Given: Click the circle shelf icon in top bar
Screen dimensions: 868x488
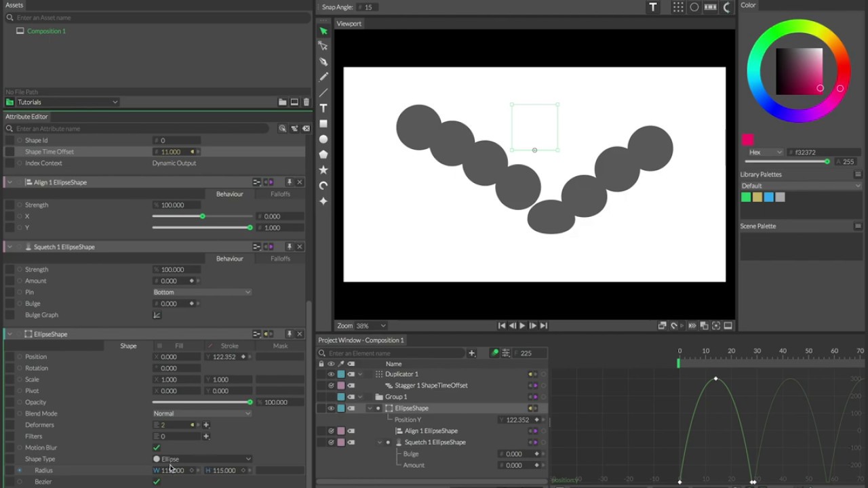Looking at the screenshot, I should tap(694, 7).
